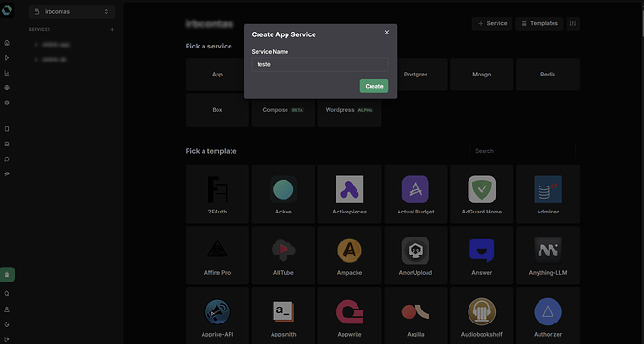
Task: Open the sliders settings icon near Templates
Action: click(573, 24)
